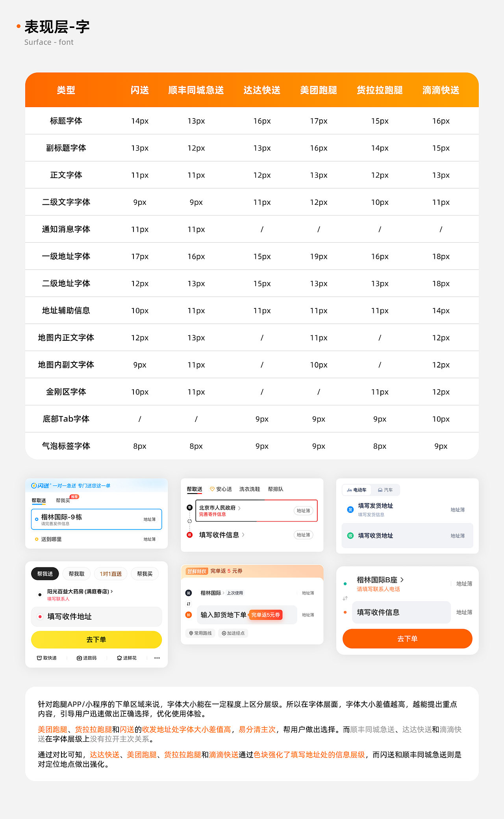
Task: Click the blue 发 shipping icon
Action: pyautogui.click(x=350, y=510)
